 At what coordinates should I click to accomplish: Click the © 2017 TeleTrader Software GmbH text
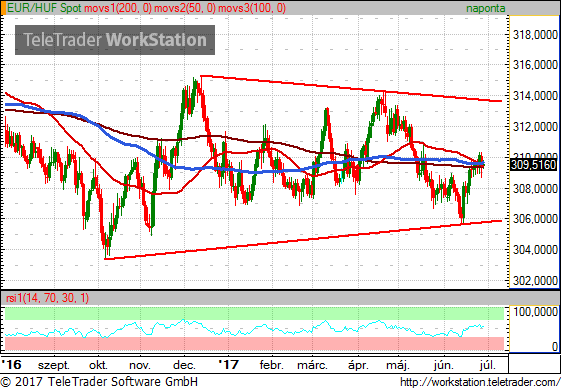(x=99, y=382)
